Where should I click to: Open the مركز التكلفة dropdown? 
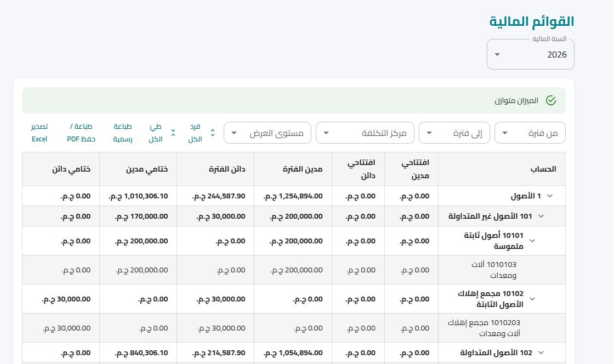pyautogui.click(x=365, y=133)
